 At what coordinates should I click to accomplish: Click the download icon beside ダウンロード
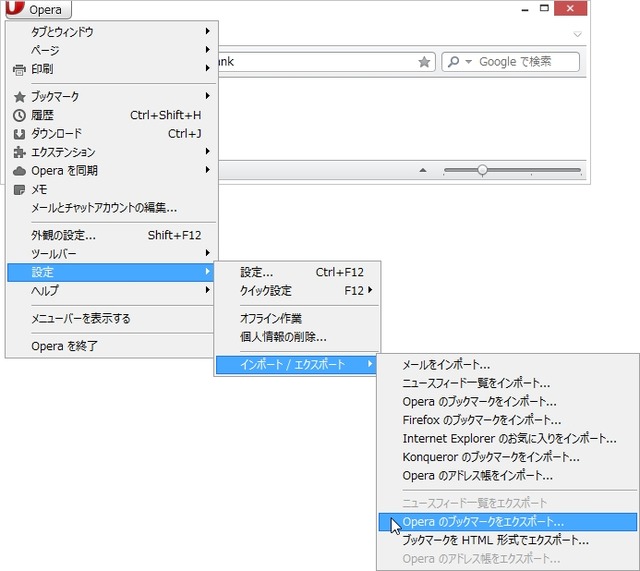(x=19, y=134)
